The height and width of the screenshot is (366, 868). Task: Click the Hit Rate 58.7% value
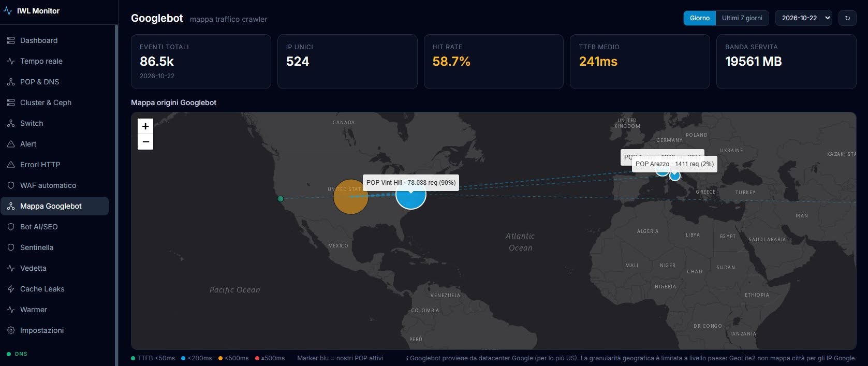[451, 62]
